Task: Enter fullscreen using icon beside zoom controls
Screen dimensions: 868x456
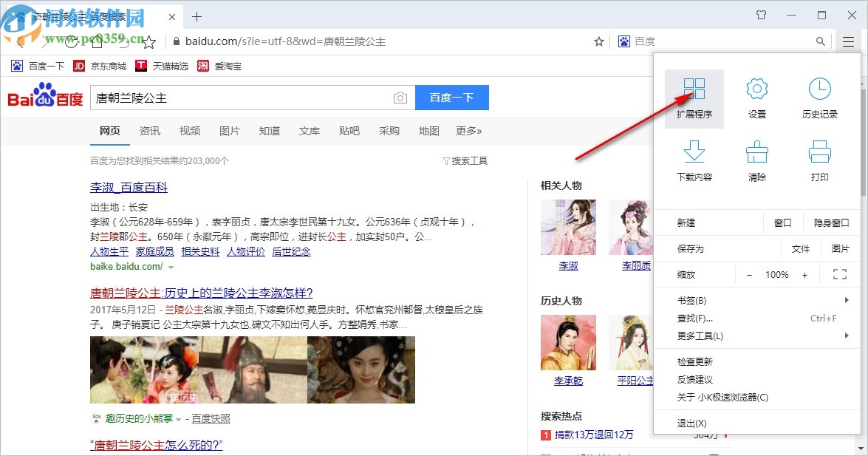Action: click(x=838, y=274)
